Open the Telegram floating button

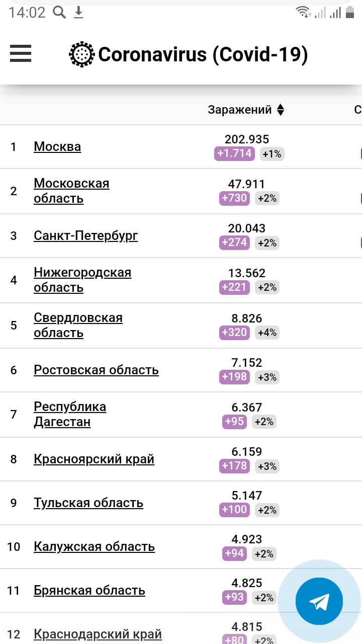point(319,601)
